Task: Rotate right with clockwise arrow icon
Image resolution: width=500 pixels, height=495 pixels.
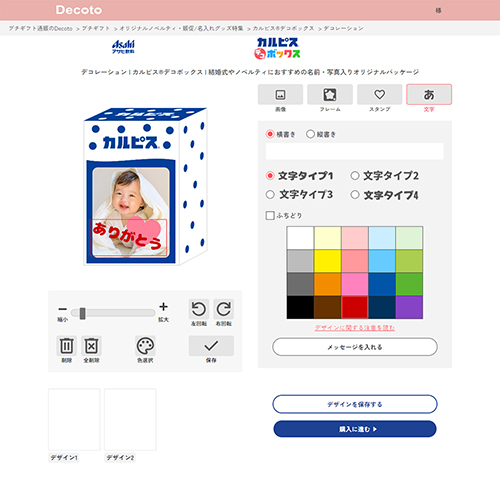Action: click(223, 309)
